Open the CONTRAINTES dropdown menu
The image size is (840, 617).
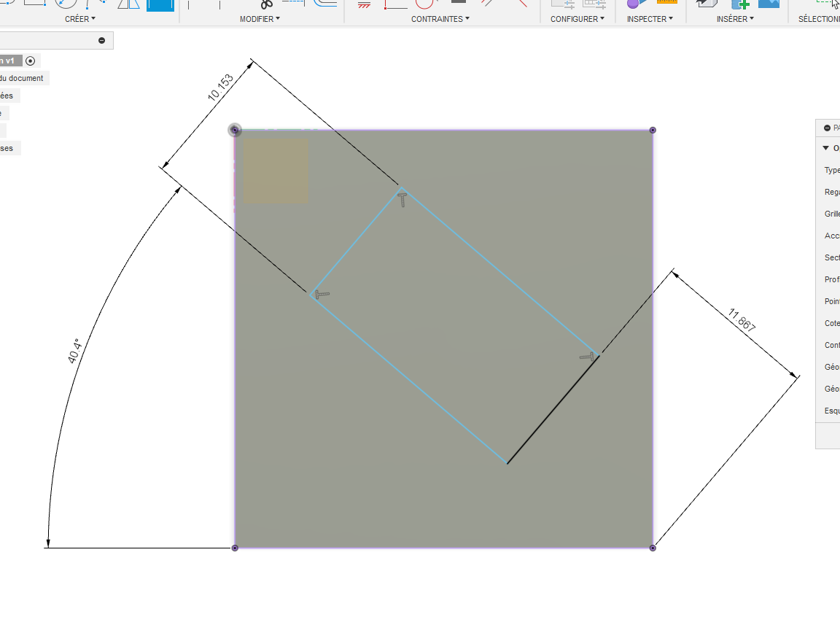(440, 19)
